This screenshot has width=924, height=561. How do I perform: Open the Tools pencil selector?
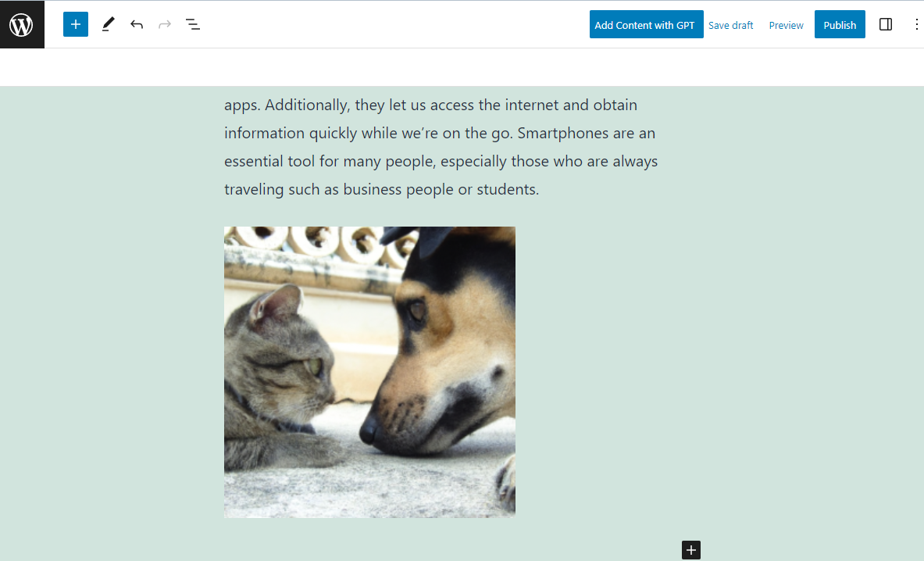click(108, 24)
